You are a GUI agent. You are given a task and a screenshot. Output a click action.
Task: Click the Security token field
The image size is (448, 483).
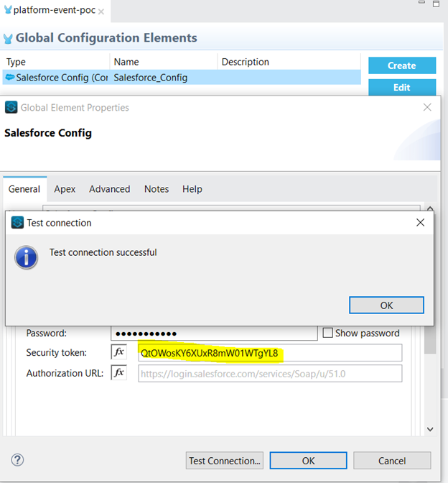(x=270, y=353)
